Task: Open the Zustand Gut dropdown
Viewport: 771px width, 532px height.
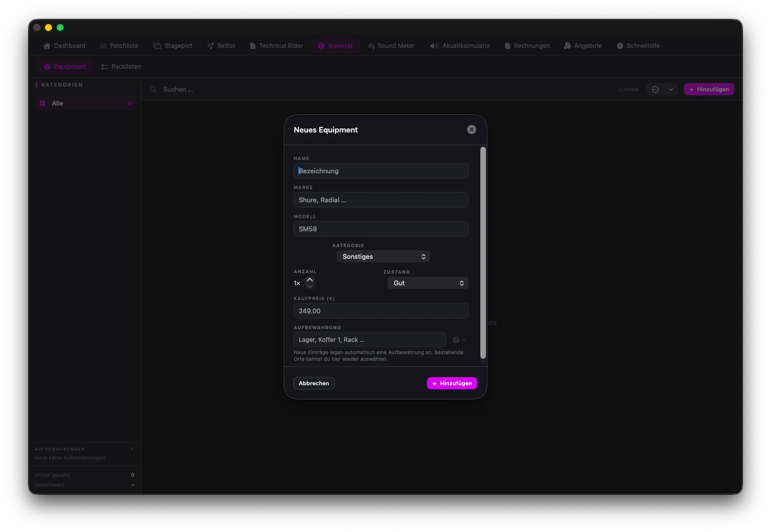Action: tap(428, 283)
